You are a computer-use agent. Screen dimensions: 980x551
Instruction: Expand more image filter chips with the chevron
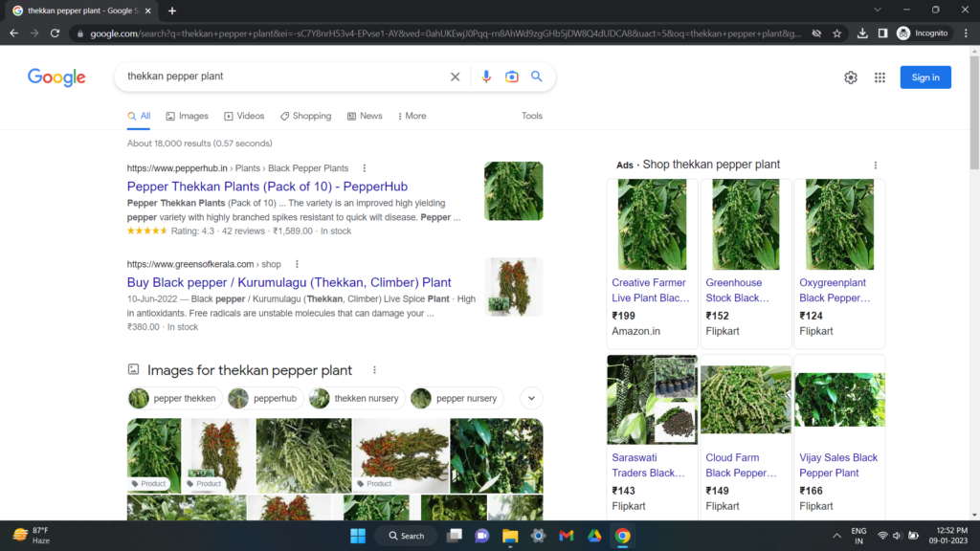[531, 398]
